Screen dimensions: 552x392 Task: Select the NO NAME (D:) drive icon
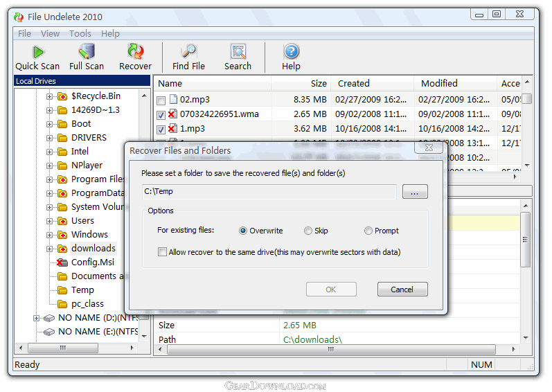pos(49,318)
